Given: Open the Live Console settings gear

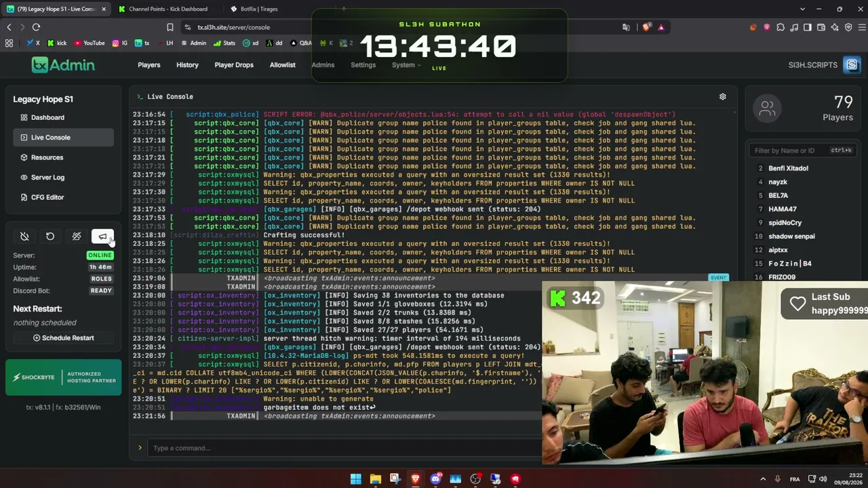Looking at the screenshot, I should (x=723, y=96).
